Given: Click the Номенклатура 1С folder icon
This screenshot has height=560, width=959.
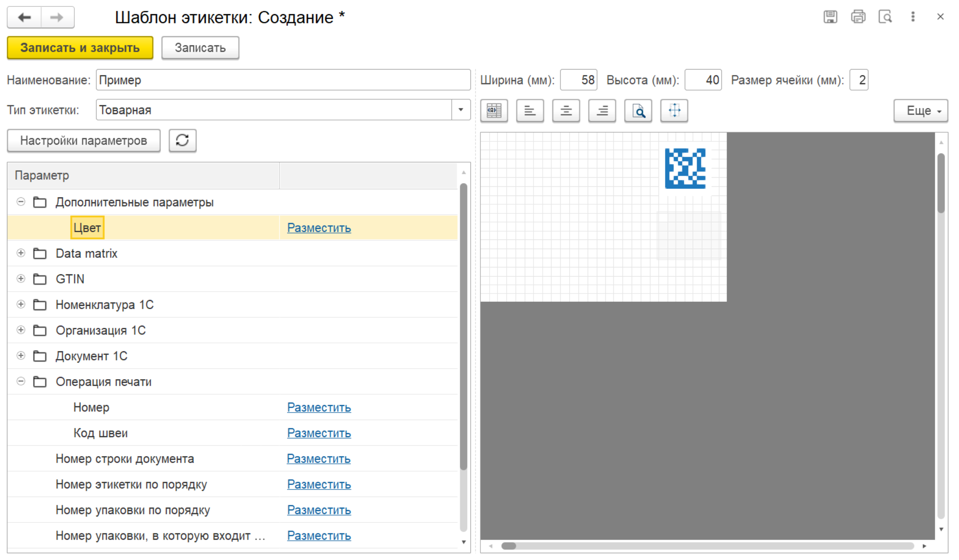Looking at the screenshot, I should click(40, 304).
